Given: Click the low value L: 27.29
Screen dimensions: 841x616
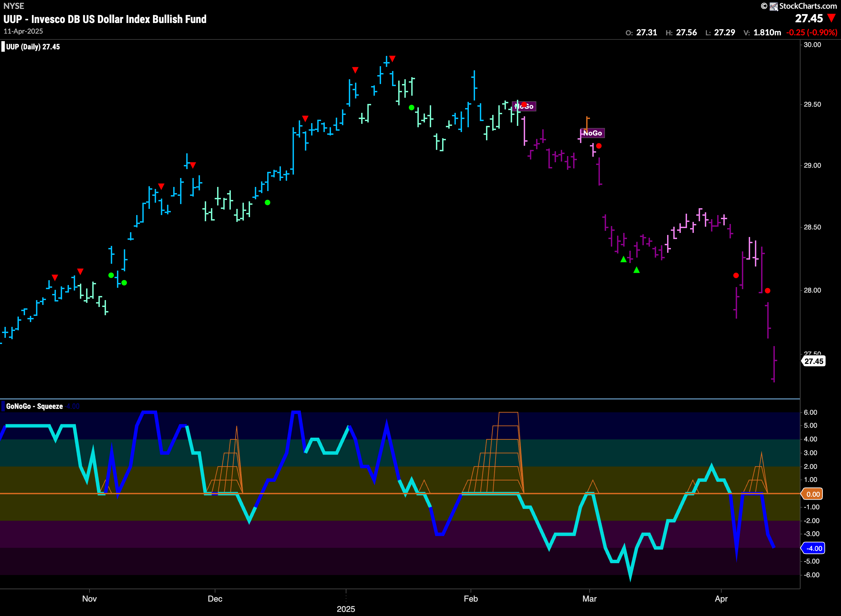Looking at the screenshot, I should (720, 33).
